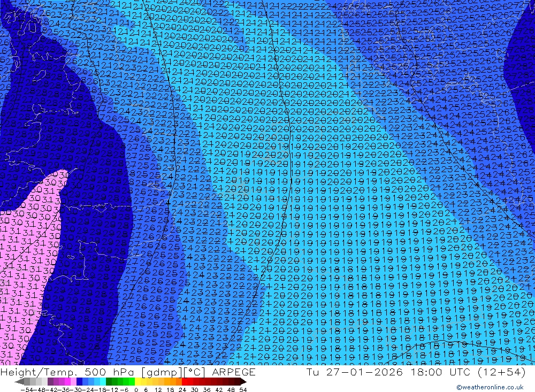Pick the bright yellow legend swatch at 0
This screenshot has width=535, height=392.
138,382
